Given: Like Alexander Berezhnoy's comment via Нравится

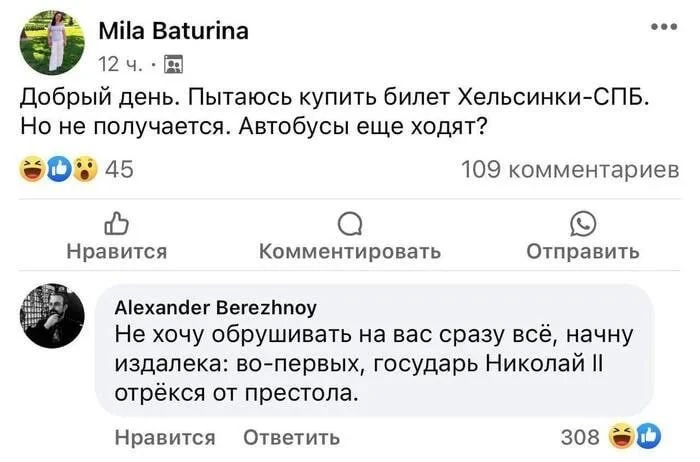Looking at the screenshot, I should [165, 437].
